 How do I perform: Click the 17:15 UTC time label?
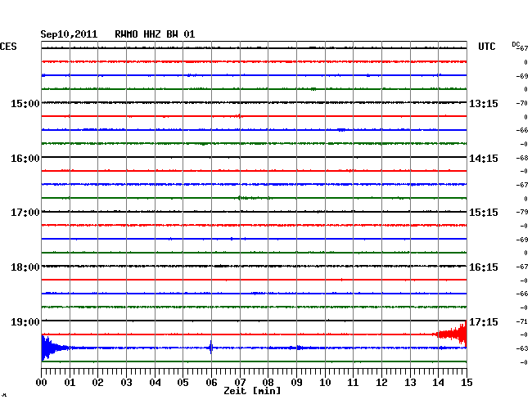[x=484, y=321]
